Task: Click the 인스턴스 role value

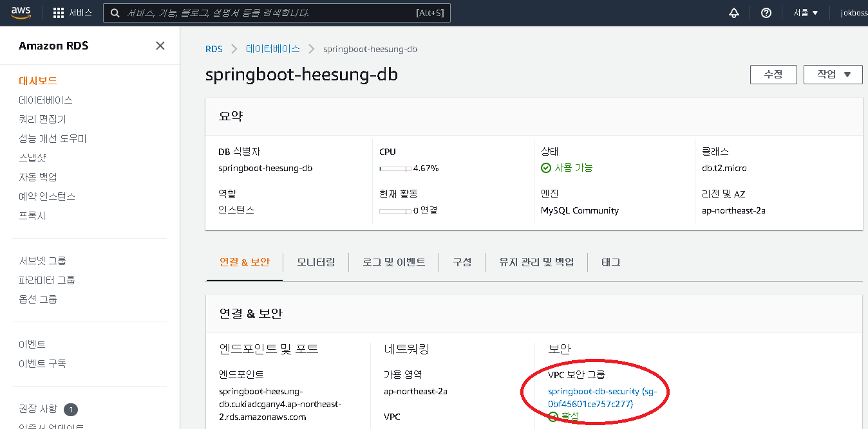Action: tap(236, 211)
